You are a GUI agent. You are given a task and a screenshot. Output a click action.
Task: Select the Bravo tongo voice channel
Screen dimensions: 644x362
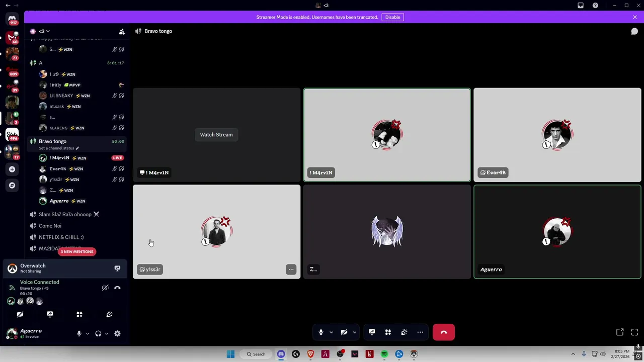coord(75,144)
